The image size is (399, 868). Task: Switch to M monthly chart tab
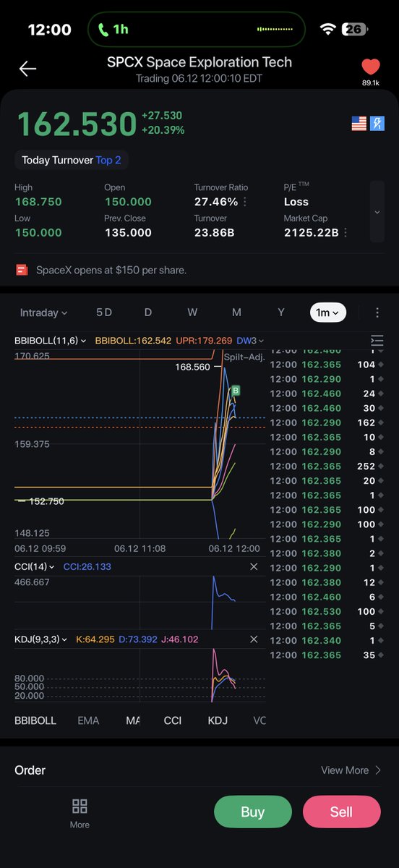tap(236, 312)
